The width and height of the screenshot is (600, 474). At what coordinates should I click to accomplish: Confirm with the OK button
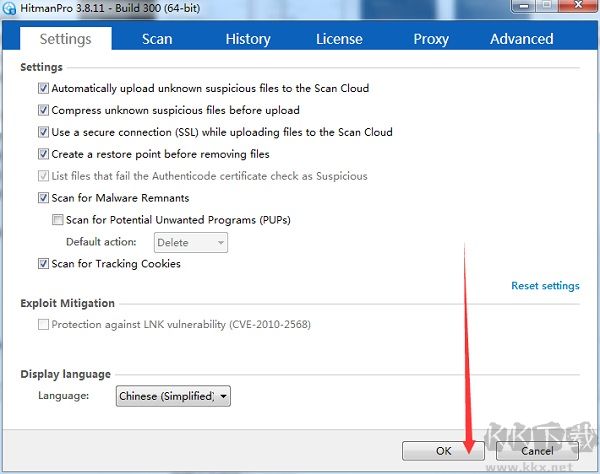pyautogui.click(x=443, y=451)
